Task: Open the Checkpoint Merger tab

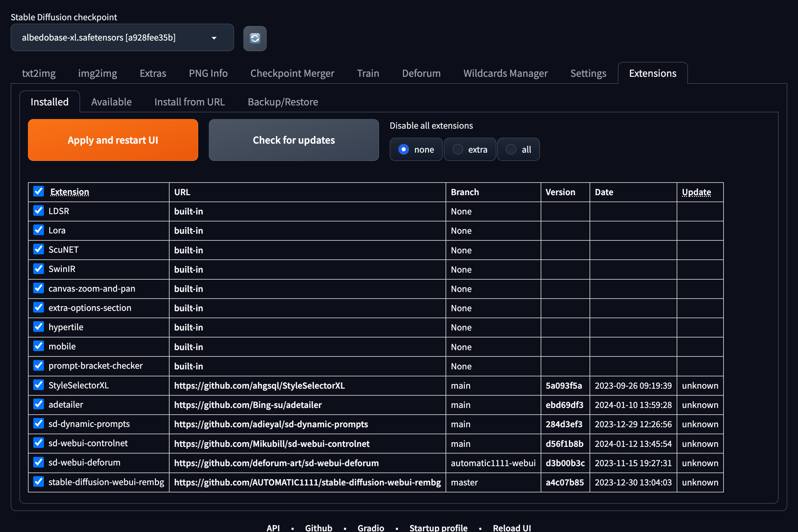Action: pos(292,73)
